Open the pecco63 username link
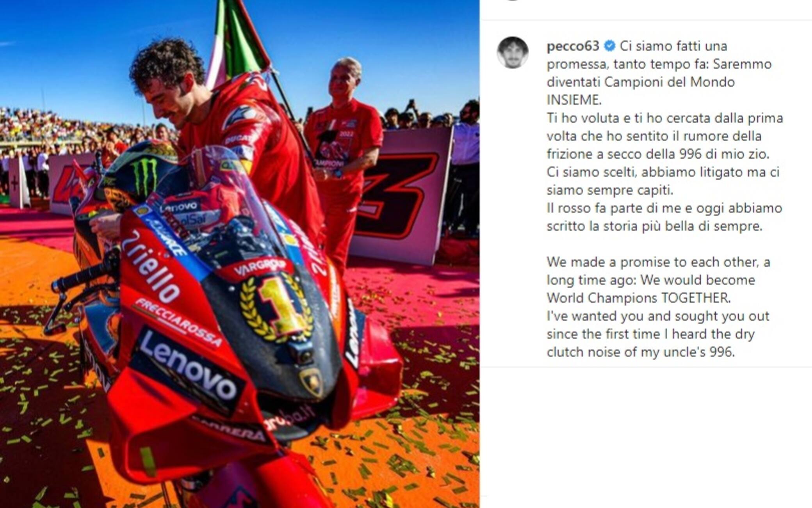The image size is (812, 508). tap(573, 46)
